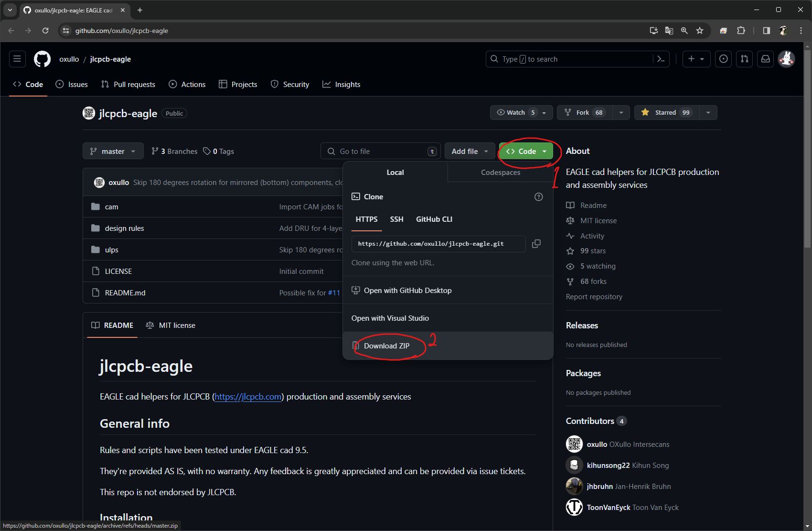Switch to the Codespaces tab
The image size is (812, 531).
click(500, 173)
